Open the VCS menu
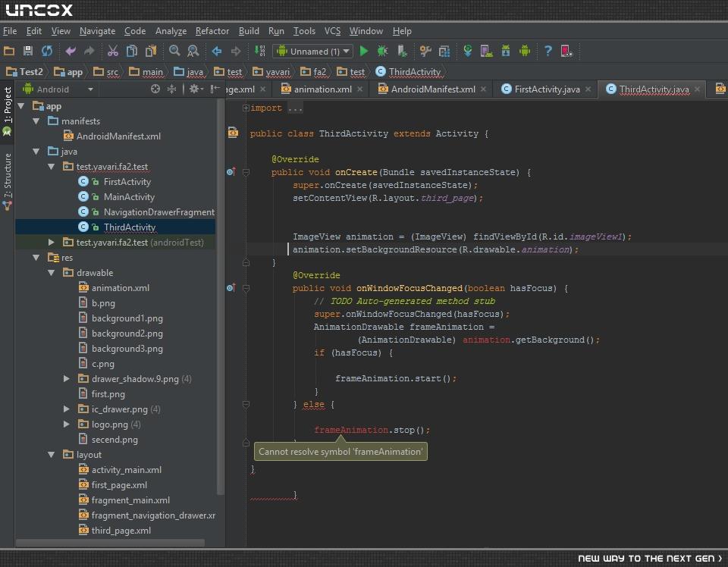The width and height of the screenshot is (728, 567). [x=332, y=31]
